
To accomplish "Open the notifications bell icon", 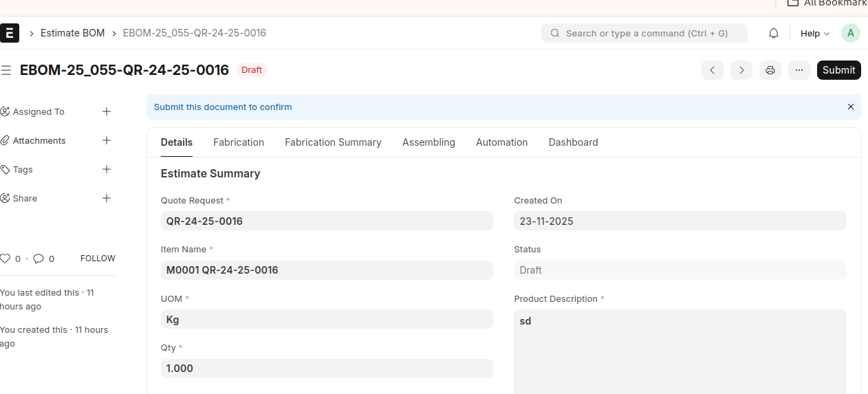I will coord(774,33).
